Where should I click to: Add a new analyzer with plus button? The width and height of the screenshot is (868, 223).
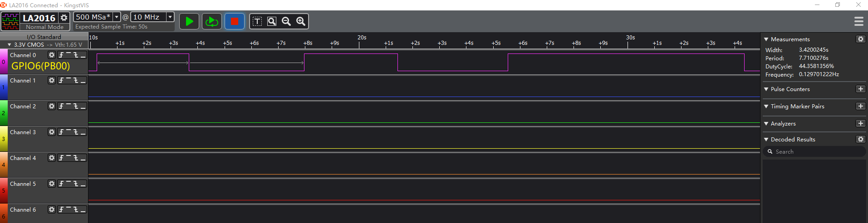pos(860,123)
